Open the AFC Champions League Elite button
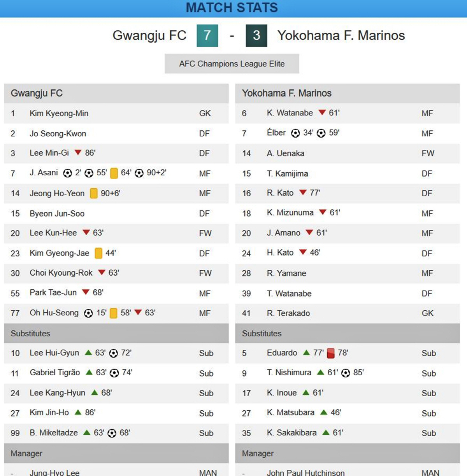Image resolution: width=467 pixels, height=476 pixels. point(232,64)
